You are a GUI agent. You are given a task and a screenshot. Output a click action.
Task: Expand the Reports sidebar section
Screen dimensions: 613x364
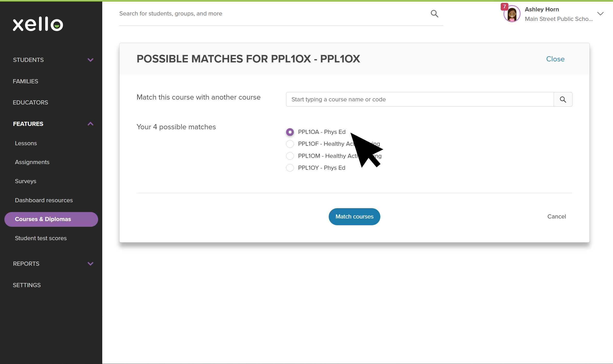(90, 264)
